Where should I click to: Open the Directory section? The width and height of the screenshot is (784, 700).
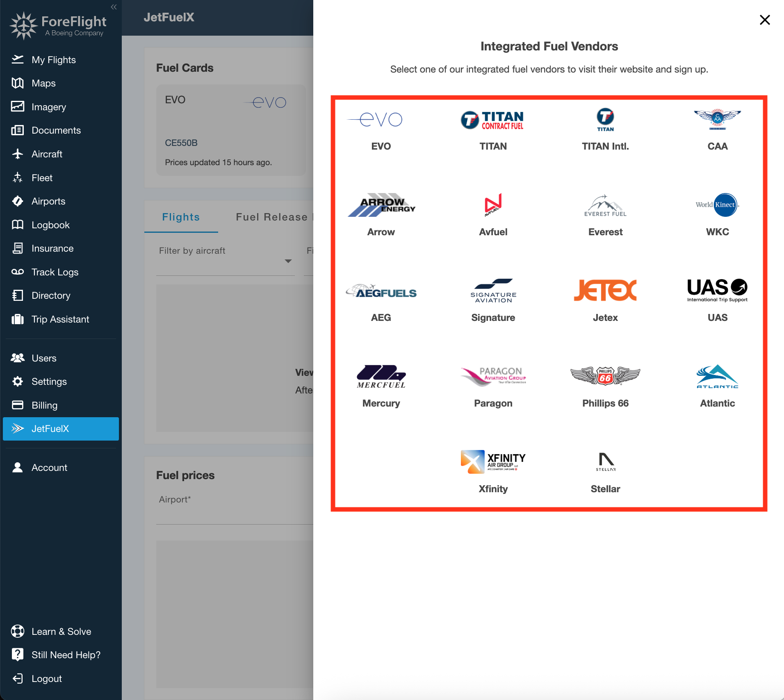tap(61, 295)
